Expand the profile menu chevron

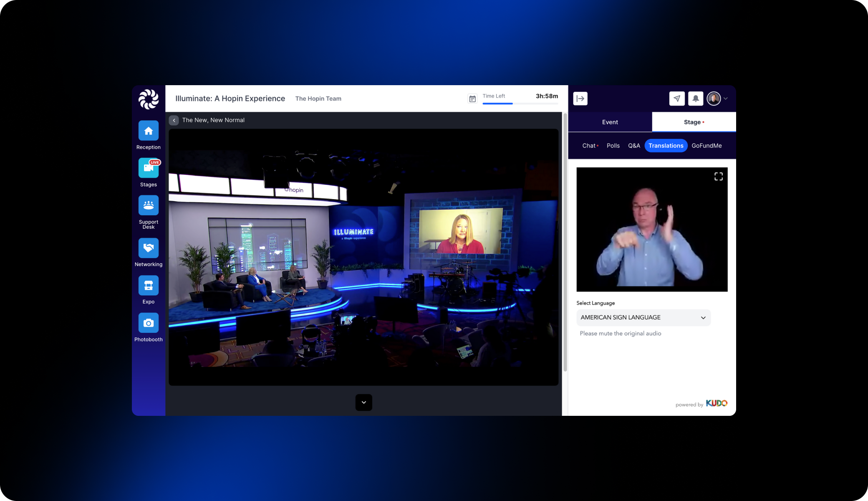click(x=726, y=99)
